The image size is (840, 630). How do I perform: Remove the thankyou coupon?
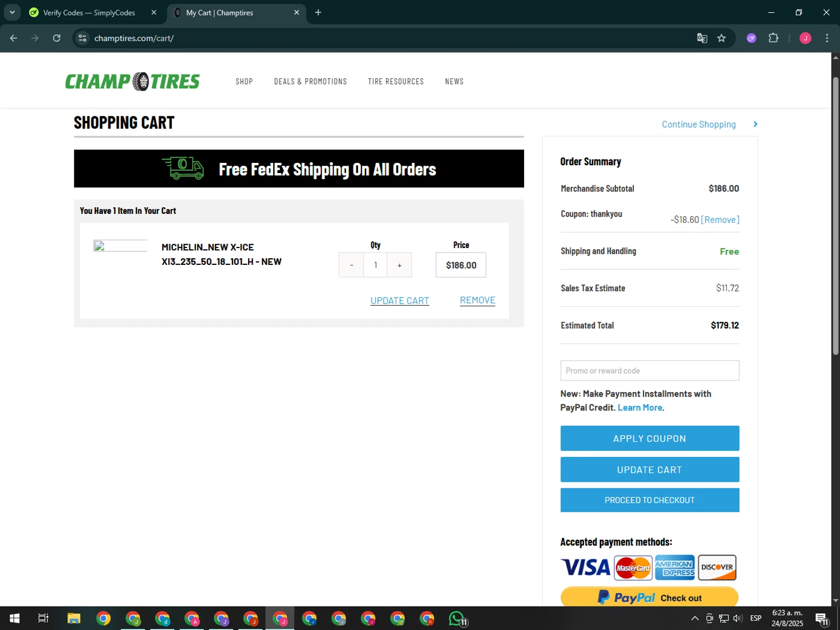coord(720,220)
